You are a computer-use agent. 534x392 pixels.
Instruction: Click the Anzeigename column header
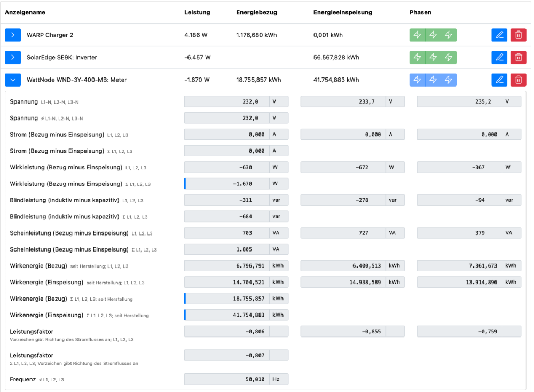click(25, 12)
